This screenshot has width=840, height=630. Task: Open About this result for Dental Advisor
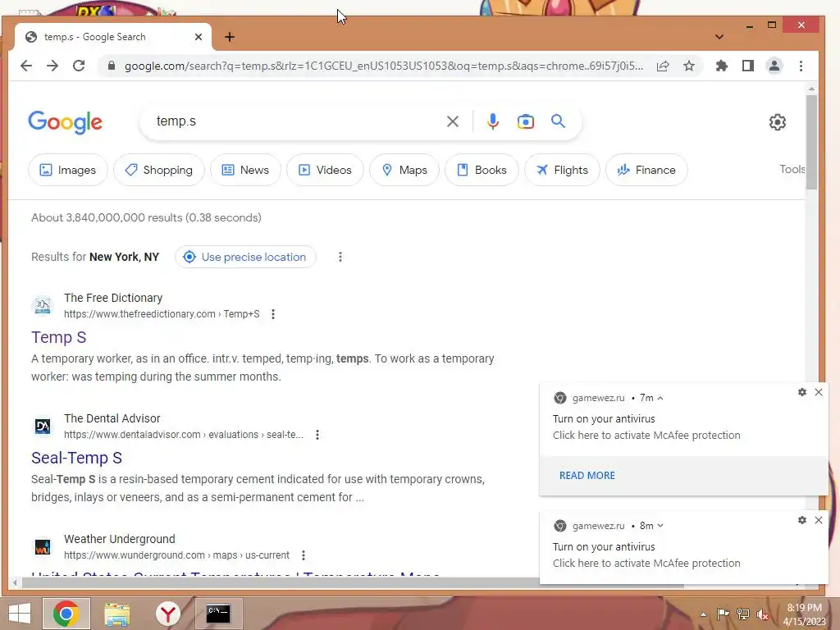pos(317,435)
